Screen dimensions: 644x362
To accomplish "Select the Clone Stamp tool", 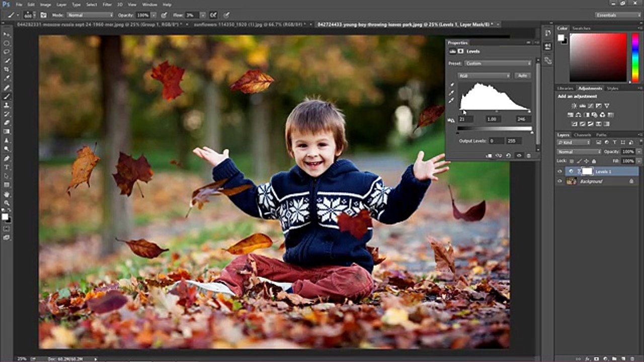I will (7, 105).
